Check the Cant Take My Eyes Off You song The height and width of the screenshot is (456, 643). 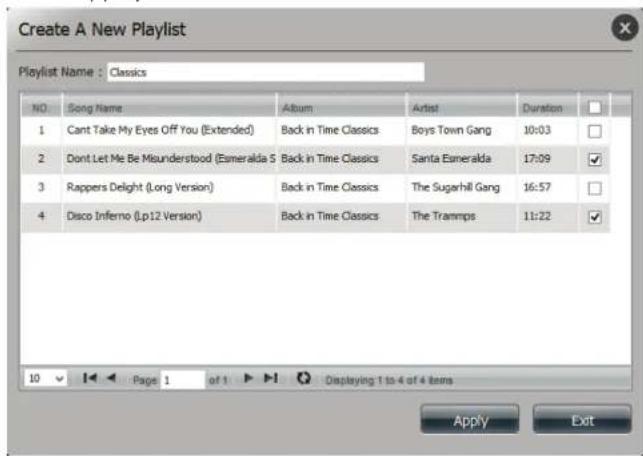point(595,131)
